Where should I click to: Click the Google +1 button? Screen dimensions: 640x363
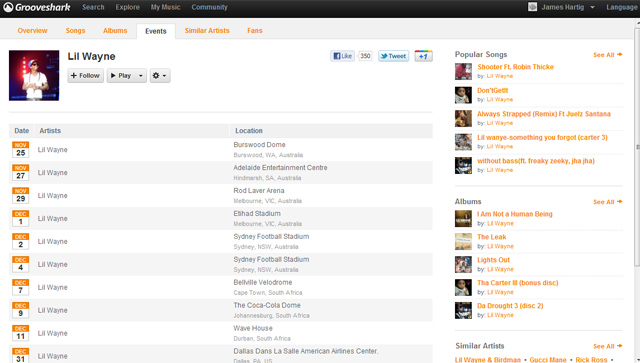423,56
